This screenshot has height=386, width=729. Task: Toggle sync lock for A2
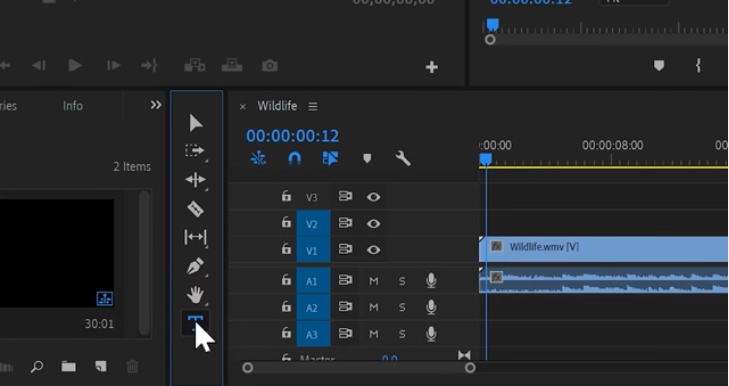[345, 306]
